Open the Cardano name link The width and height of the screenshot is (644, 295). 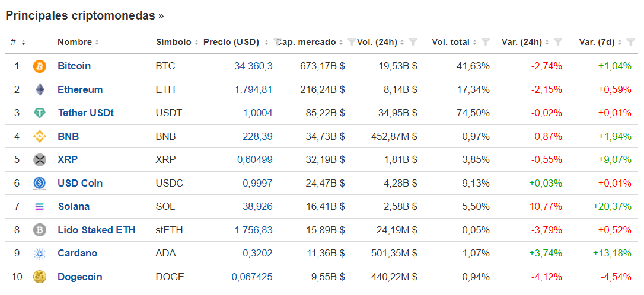(77, 253)
